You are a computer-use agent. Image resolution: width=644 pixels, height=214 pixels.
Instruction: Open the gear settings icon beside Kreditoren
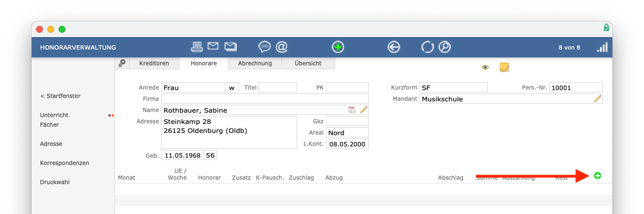(x=122, y=63)
